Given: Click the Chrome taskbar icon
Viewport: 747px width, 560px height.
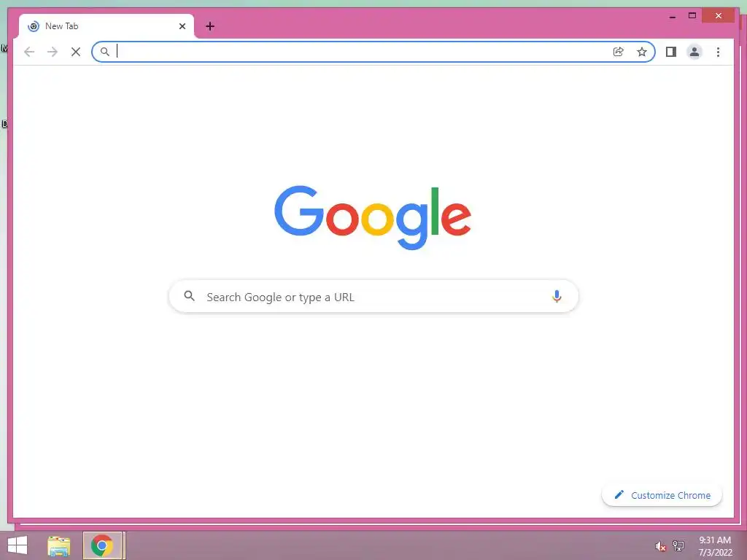Looking at the screenshot, I should [x=102, y=545].
